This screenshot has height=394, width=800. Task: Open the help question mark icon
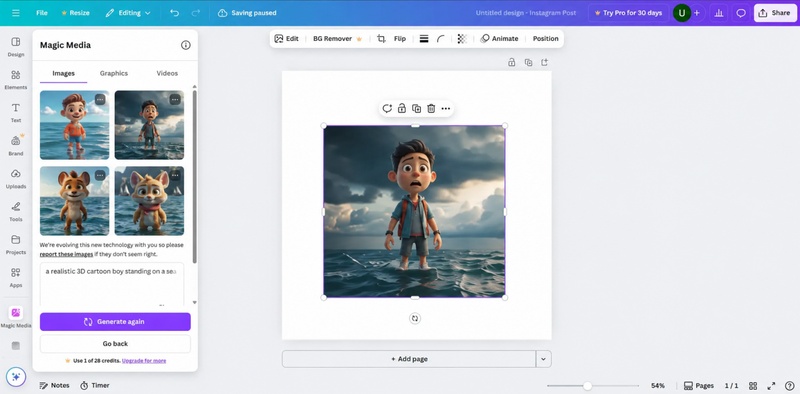pyautogui.click(x=789, y=385)
